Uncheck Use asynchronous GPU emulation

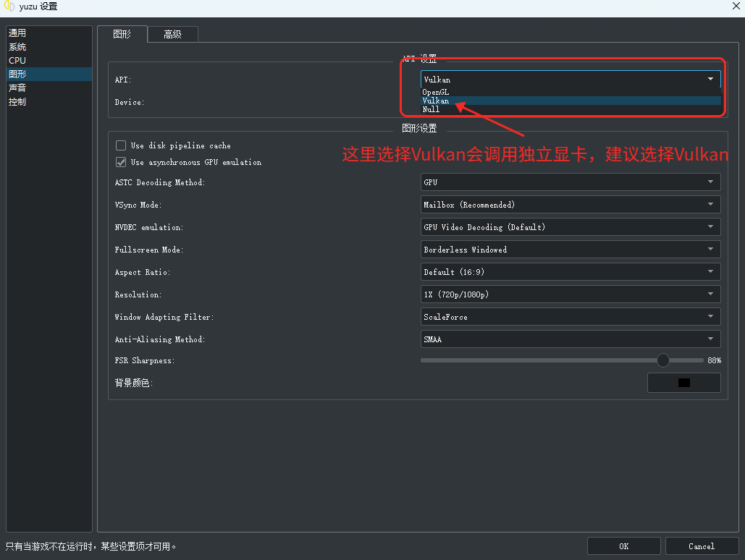click(121, 162)
